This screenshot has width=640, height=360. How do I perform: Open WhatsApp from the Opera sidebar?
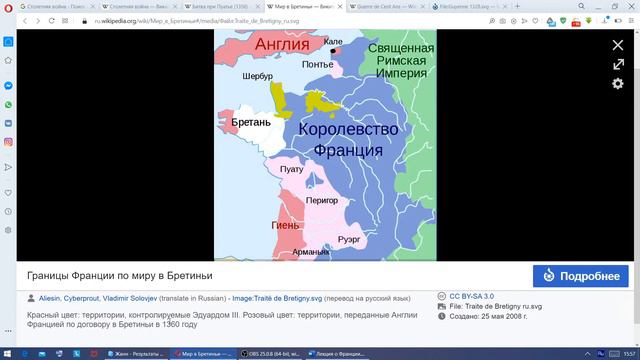(x=8, y=105)
